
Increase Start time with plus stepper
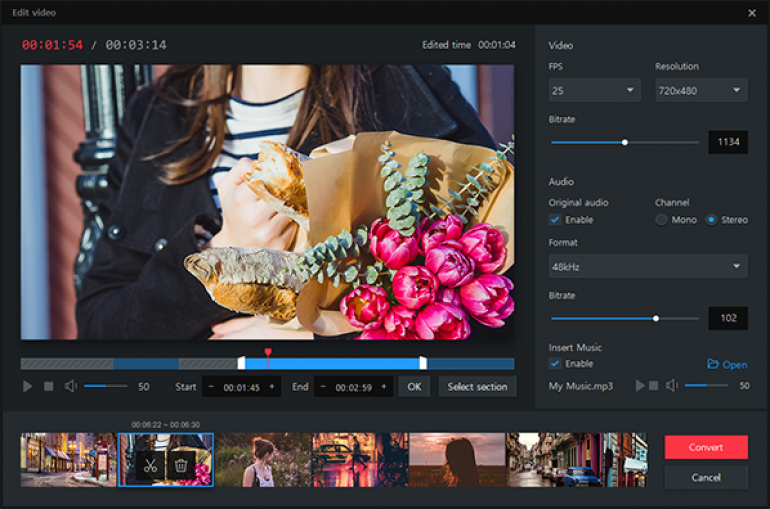pyautogui.click(x=271, y=387)
